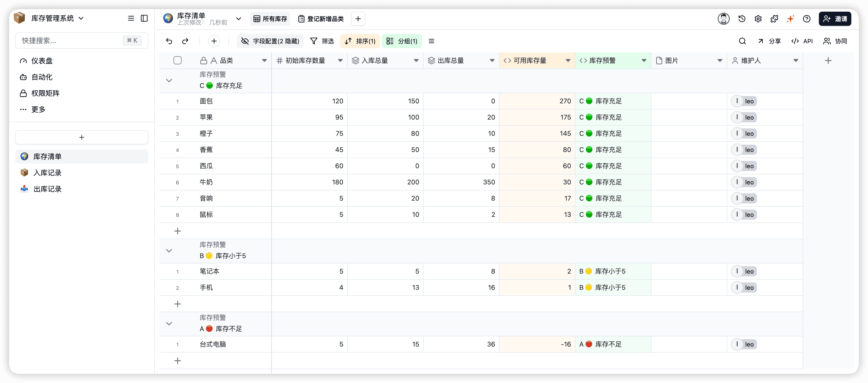The width and height of the screenshot is (868, 383).
Task: Open the help question mark icon
Action: click(806, 19)
